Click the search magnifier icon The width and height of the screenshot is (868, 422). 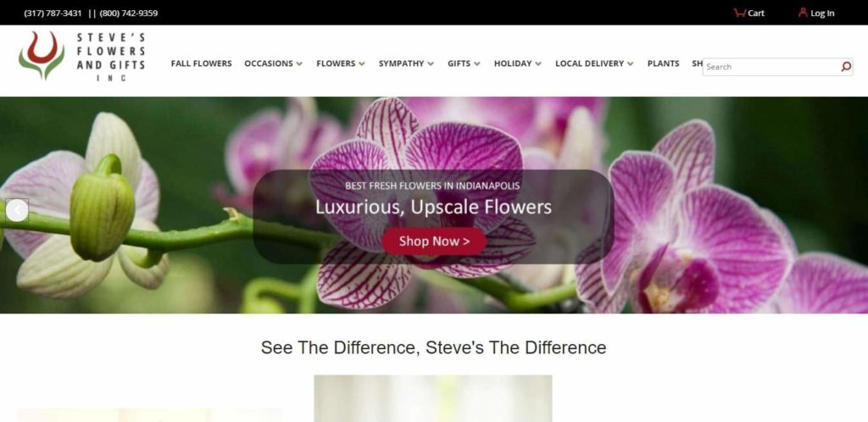[x=846, y=67]
